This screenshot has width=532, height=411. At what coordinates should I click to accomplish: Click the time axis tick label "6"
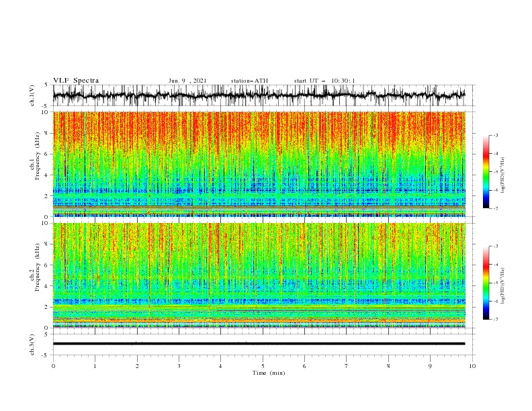[x=304, y=366]
